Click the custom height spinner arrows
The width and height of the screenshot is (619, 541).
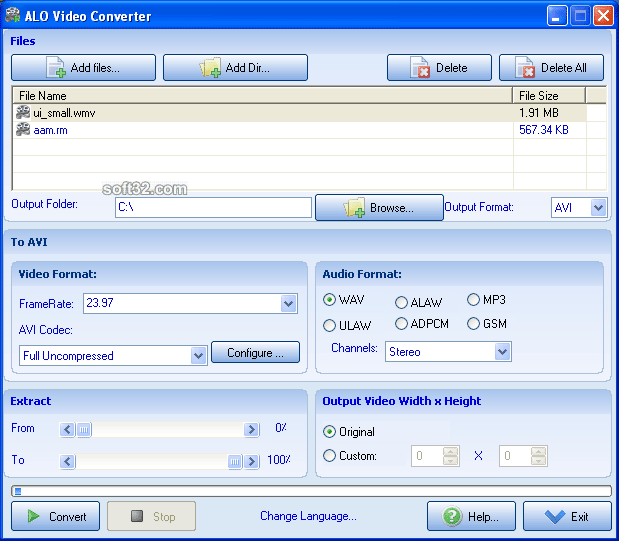538,456
